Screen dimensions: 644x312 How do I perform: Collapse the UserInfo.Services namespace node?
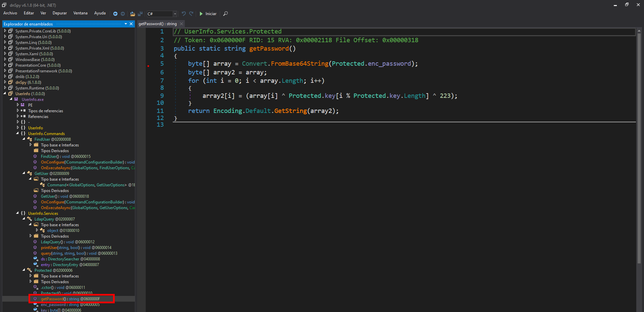[x=17, y=213]
